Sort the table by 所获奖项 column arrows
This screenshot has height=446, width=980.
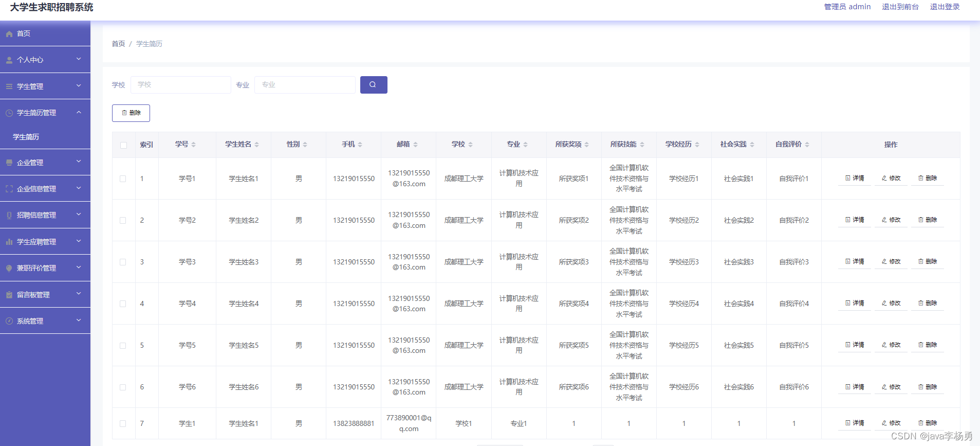tap(587, 145)
